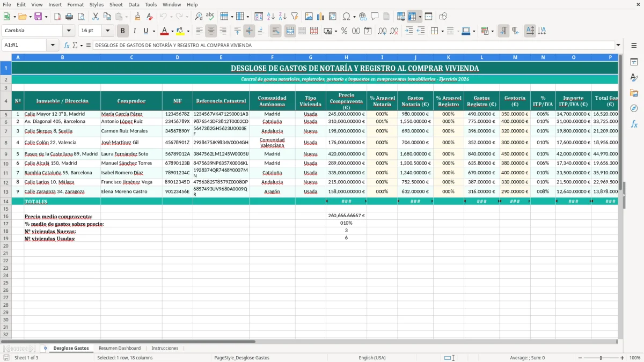This screenshot has width=644, height=362.
Task: Click the Insert Comment speech bubble icon
Action: pyautogui.click(x=375, y=17)
